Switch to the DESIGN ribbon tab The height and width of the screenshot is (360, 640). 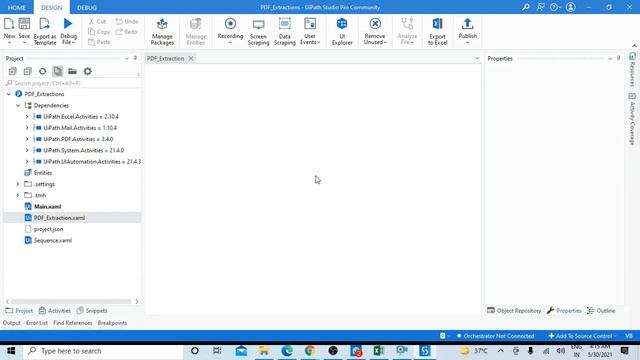[x=52, y=7]
